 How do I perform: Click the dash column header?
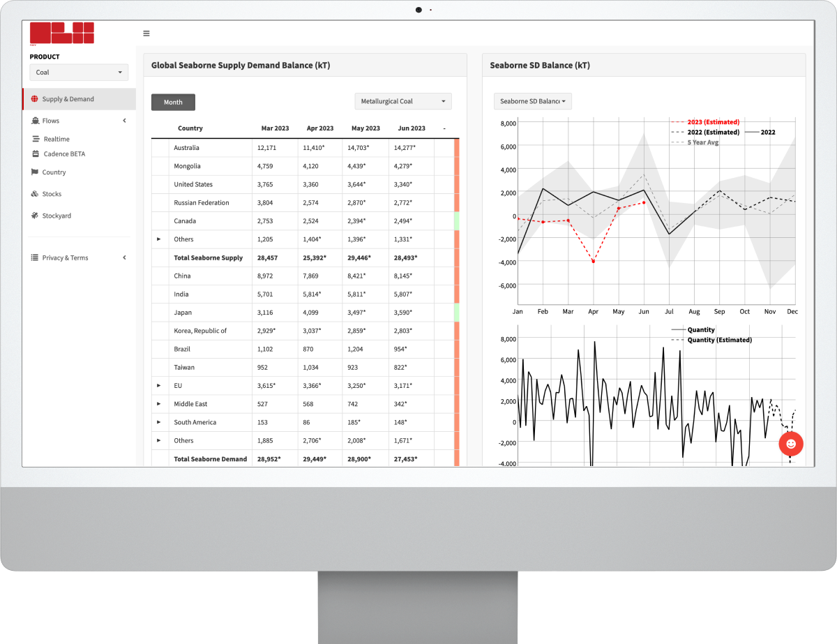(x=444, y=128)
